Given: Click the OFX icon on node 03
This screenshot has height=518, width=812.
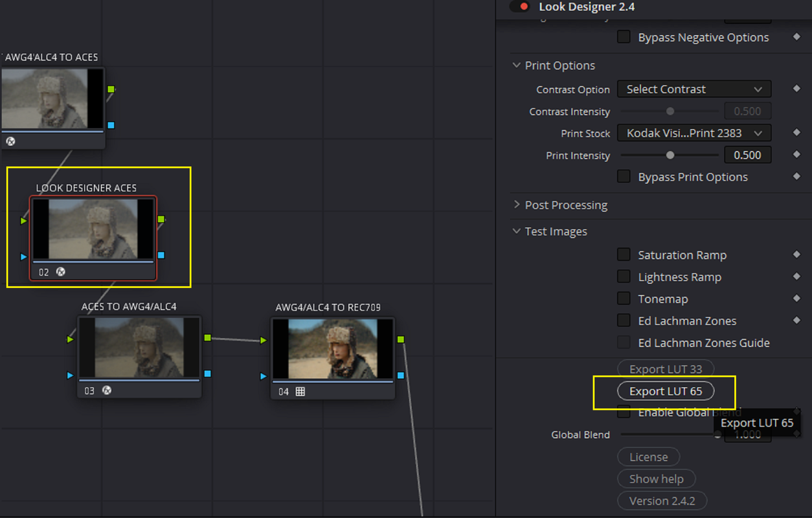Looking at the screenshot, I should [x=107, y=391].
